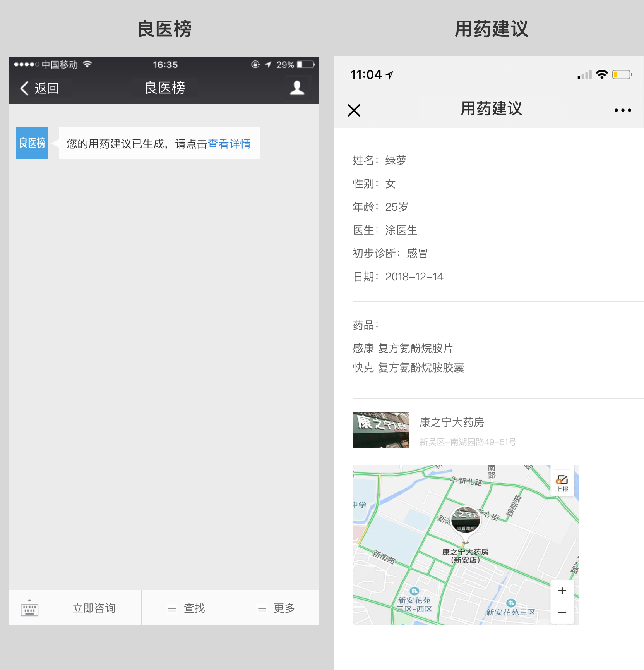Tap the pharmacy address 新吴区-南湖园路49-51号
Screen dimensions: 644x670
tap(468, 442)
